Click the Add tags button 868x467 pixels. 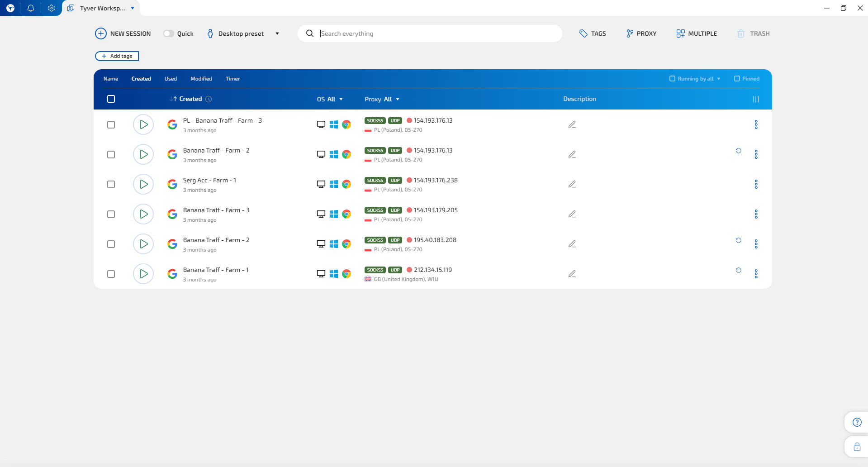[x=117, y=56]
